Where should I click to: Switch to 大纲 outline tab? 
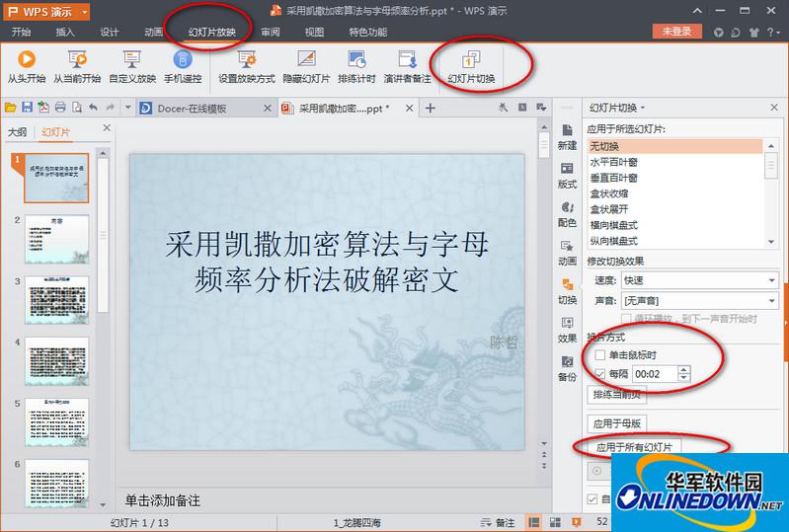coord(18,131)
